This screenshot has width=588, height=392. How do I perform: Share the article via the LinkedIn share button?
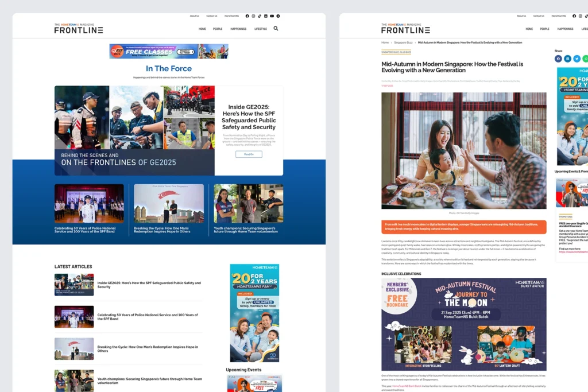tap(567, 59)
